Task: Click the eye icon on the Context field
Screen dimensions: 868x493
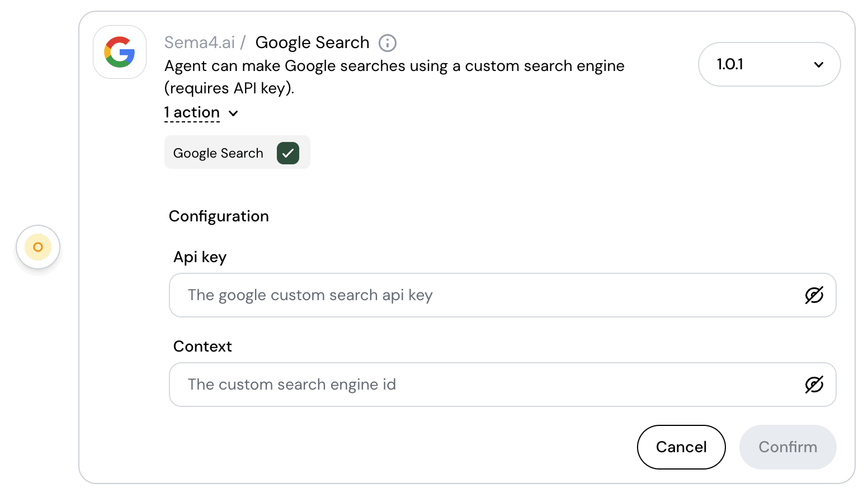Action: pos(814,385)
